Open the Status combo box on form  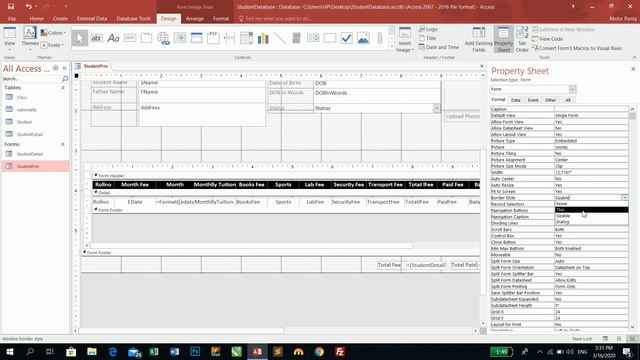(436, 108)
